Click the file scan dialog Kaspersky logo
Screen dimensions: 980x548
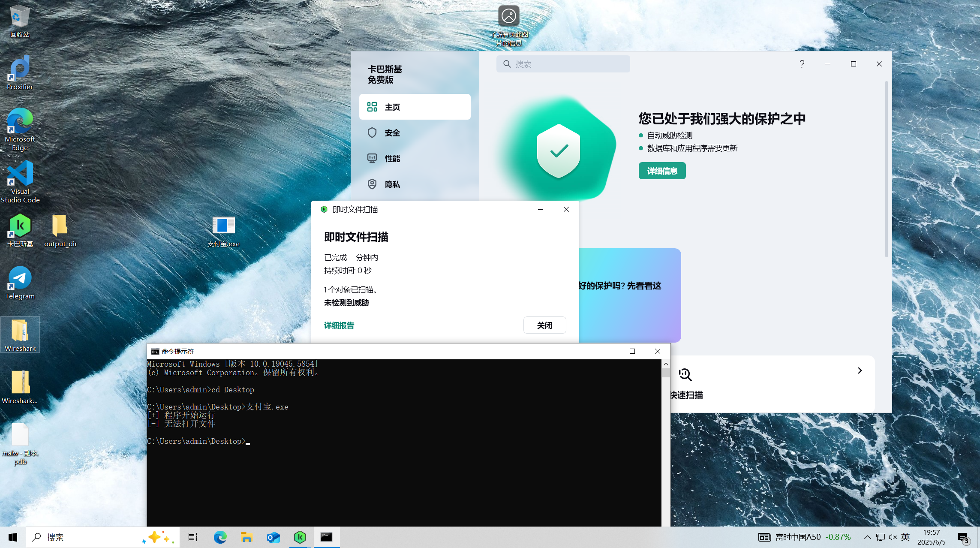pos(324,209)
